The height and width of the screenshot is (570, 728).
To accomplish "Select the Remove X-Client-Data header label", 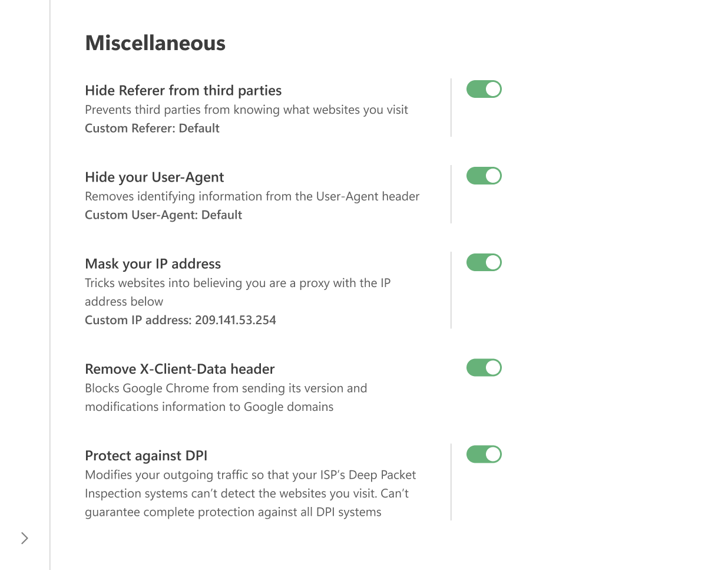I will point(180,370).
